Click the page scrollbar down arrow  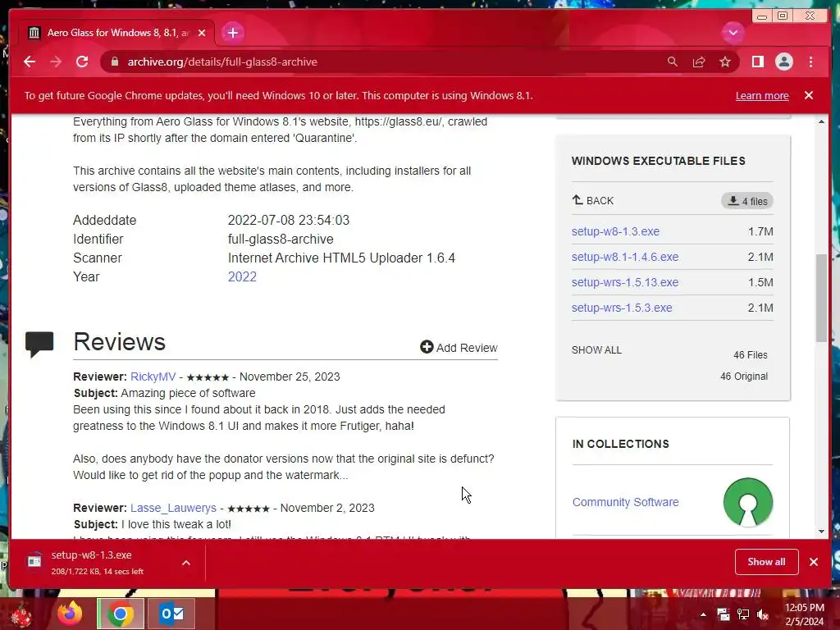pos(821,532)
